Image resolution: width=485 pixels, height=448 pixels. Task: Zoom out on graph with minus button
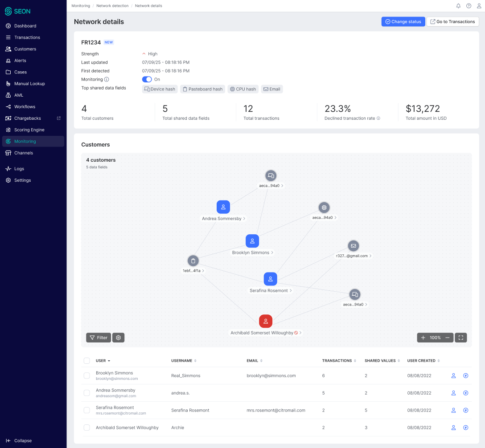point(448,338)
